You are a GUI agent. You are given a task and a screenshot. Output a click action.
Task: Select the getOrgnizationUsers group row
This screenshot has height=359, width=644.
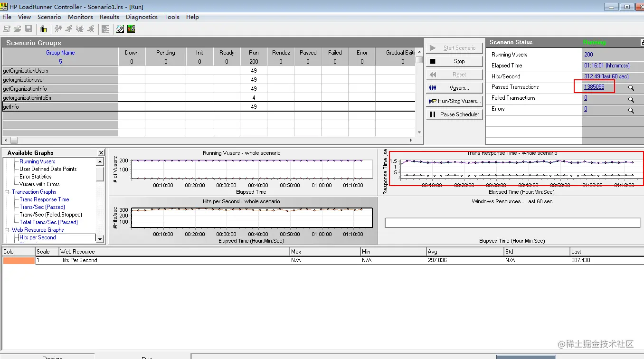click(x=208, y=71)
